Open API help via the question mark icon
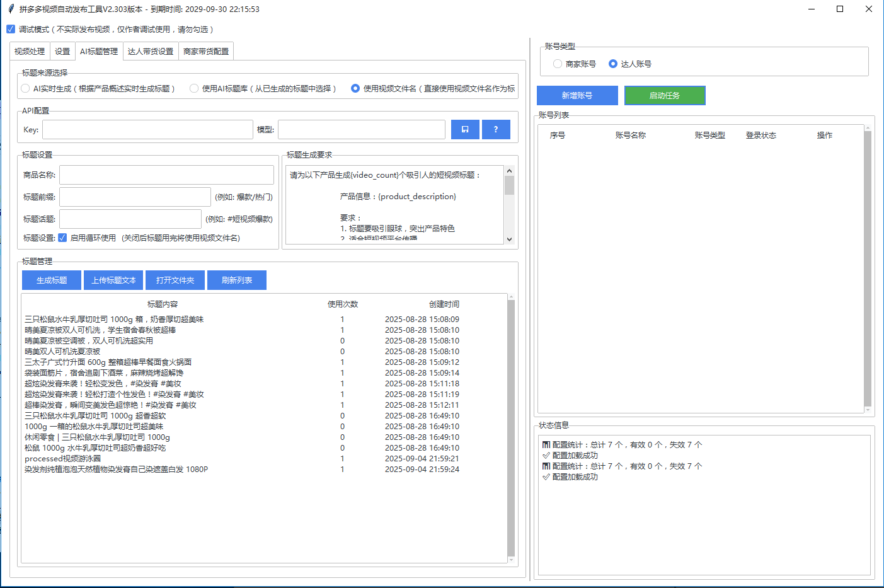 [x=496, y=129]
